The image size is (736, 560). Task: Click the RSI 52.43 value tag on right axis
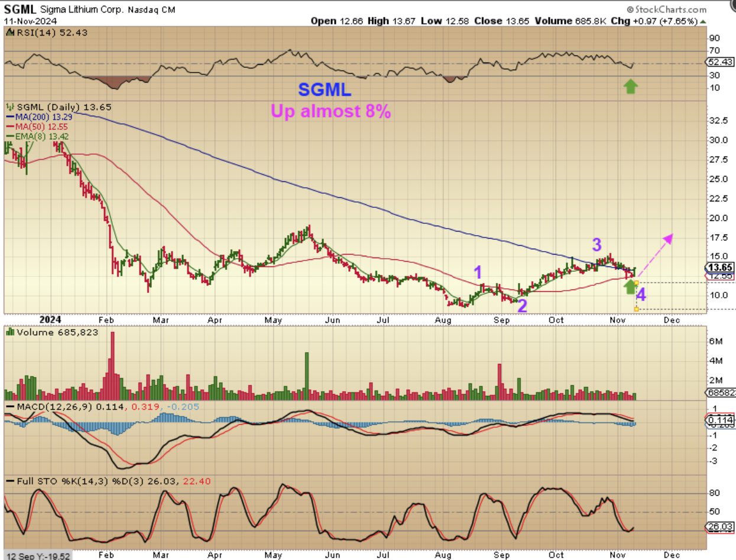(719, 61)
